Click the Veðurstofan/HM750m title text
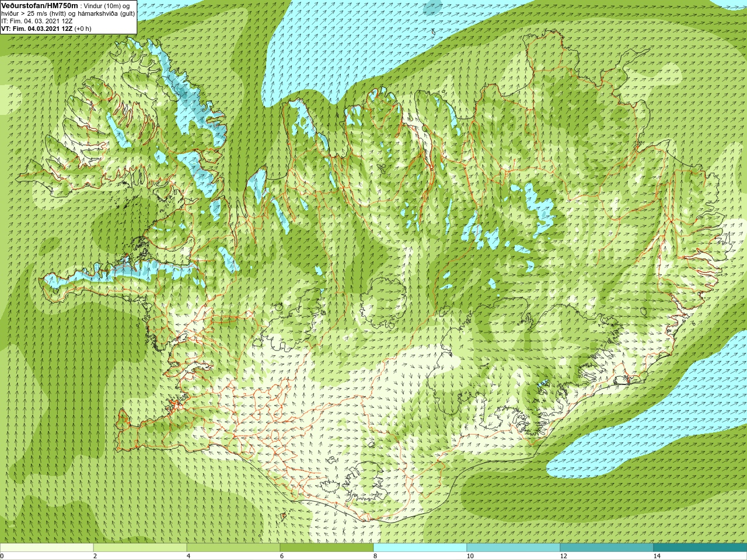747x560 pixels. click(x=39, y=5)
